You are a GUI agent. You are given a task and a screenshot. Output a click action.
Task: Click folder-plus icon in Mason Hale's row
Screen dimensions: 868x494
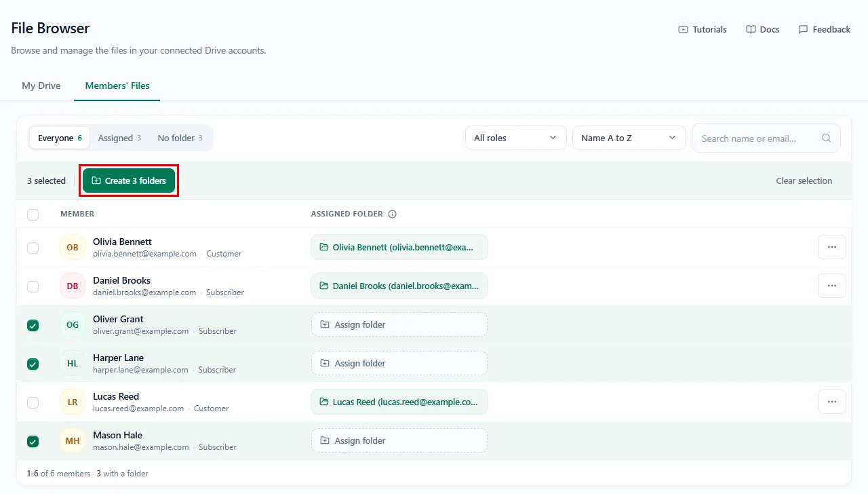[x=325, y=440]
